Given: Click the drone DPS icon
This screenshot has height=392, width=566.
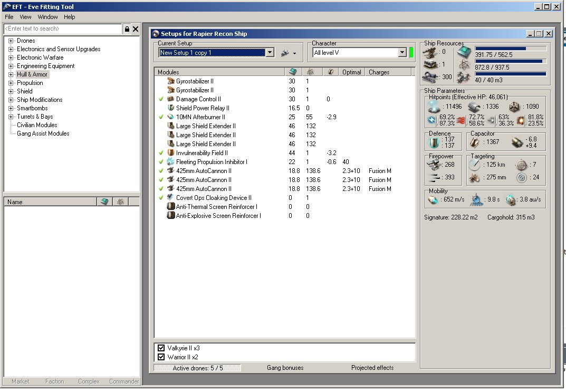Looking at the screenshot, I should [435, 177].
